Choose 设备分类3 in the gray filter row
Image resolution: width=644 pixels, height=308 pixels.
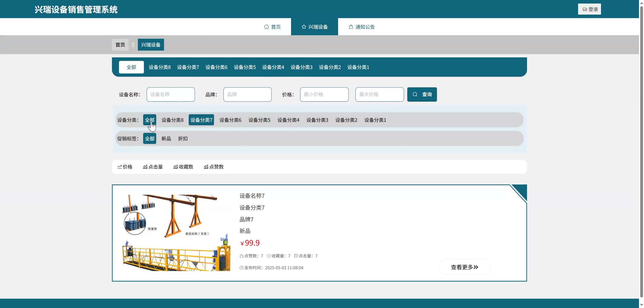pos(317,120)
